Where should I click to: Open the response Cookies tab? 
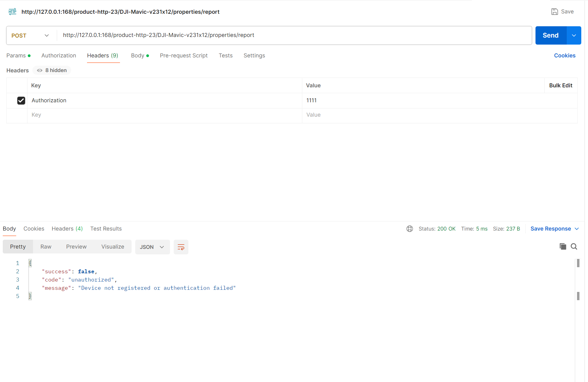tap(34, 229)
